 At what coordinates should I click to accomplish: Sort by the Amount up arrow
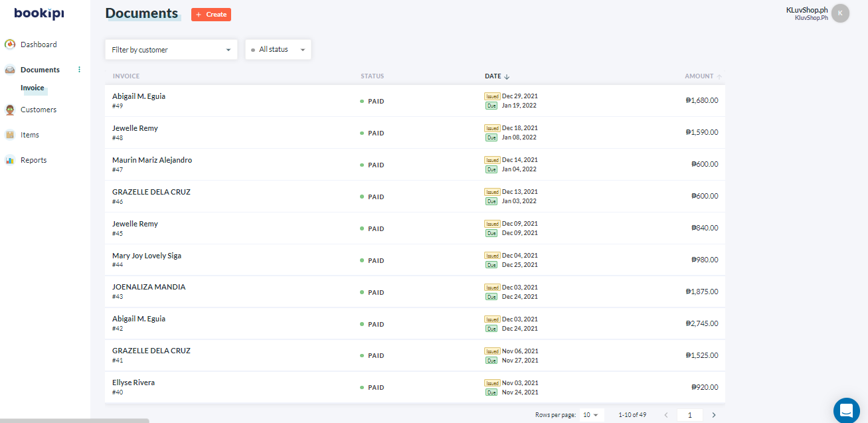tap(719, 76)
